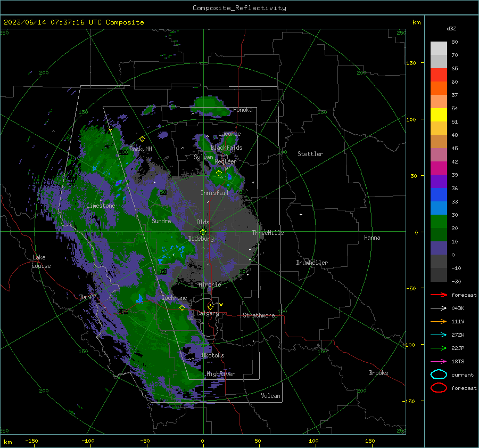The height and width of the screenshot is (448, 479).
Task: Click the Didsbury city label
Action: (201, 239)
